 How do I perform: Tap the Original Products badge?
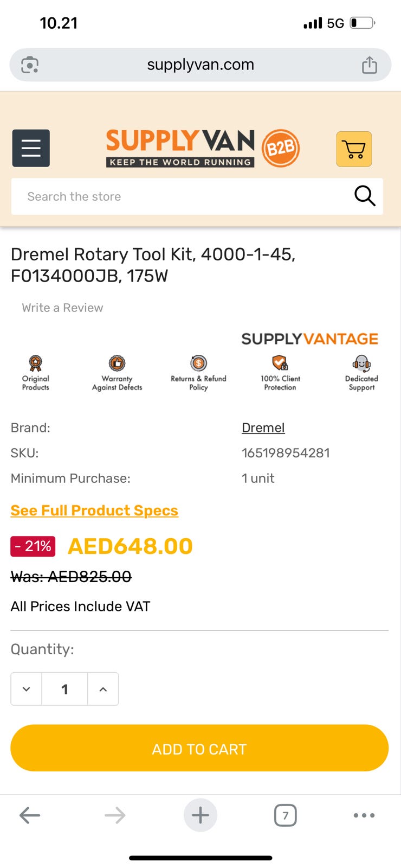pos(36,373)
